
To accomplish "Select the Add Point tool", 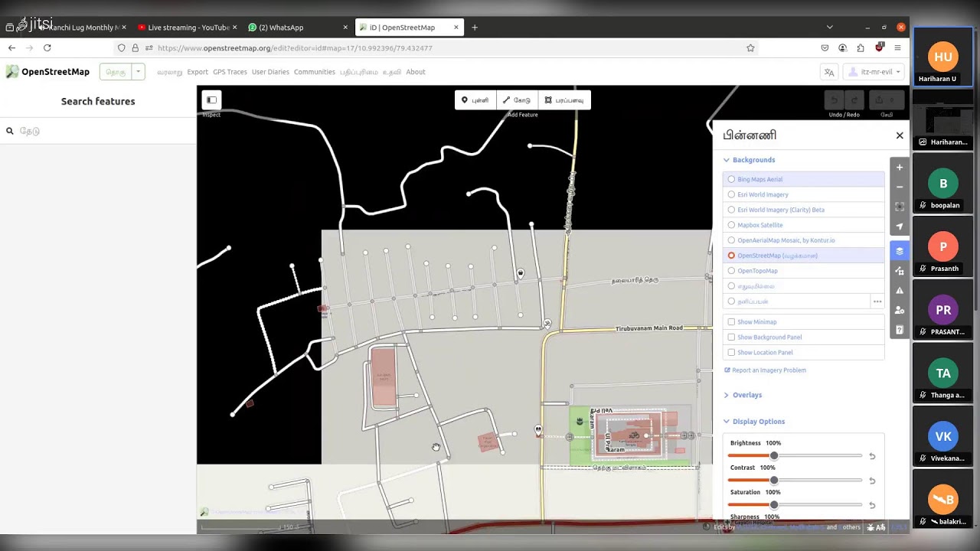I will [475, 100].
